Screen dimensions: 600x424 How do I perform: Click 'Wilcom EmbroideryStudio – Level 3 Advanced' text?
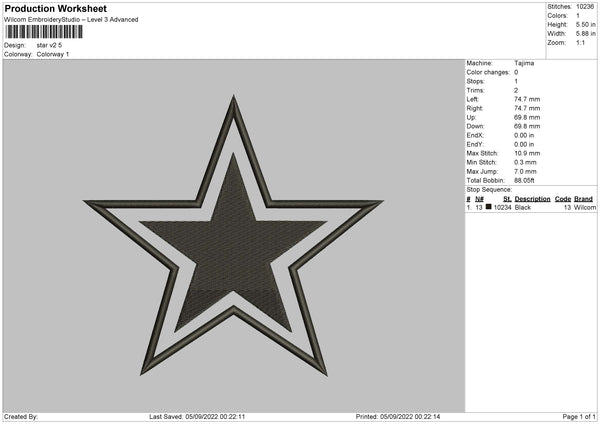click(x=71, y=20)
